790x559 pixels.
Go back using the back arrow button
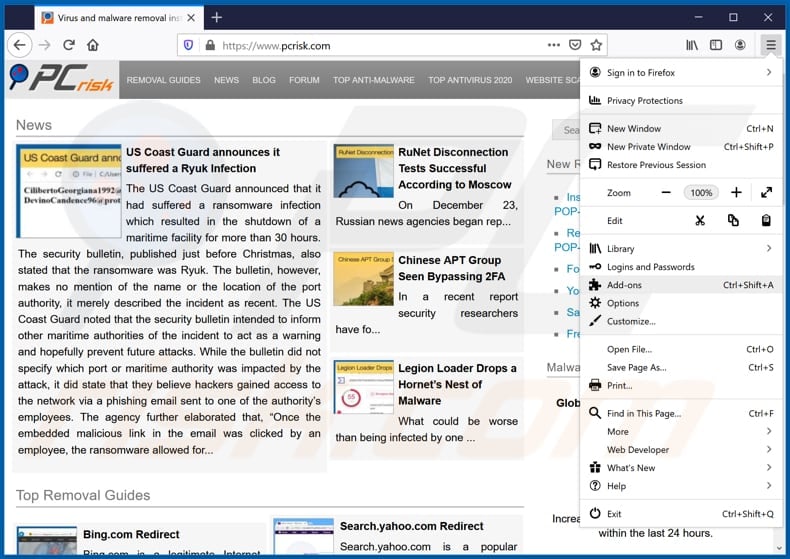coord(20,45)
